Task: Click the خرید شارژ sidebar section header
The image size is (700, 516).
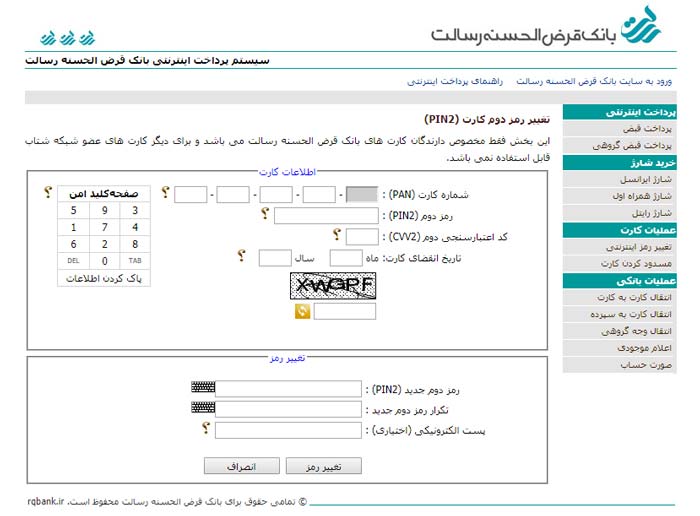Action: click(x=620, y=162)
